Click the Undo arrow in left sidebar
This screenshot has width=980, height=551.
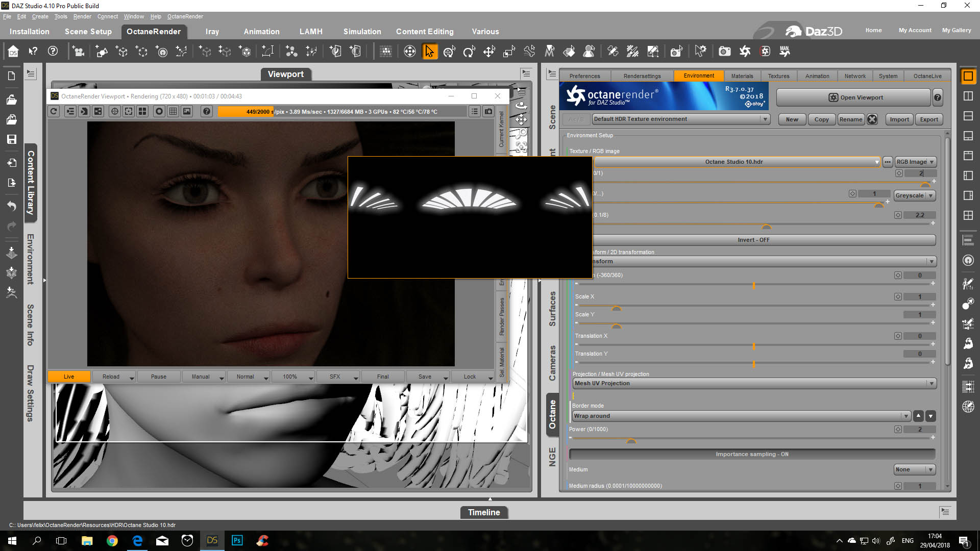(x=12, y=206)
